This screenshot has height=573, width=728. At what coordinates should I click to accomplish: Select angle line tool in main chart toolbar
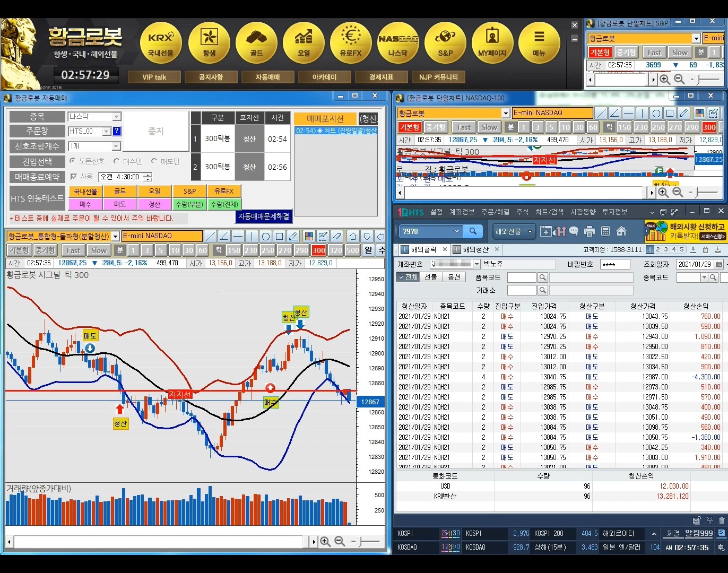coord(224,236)
